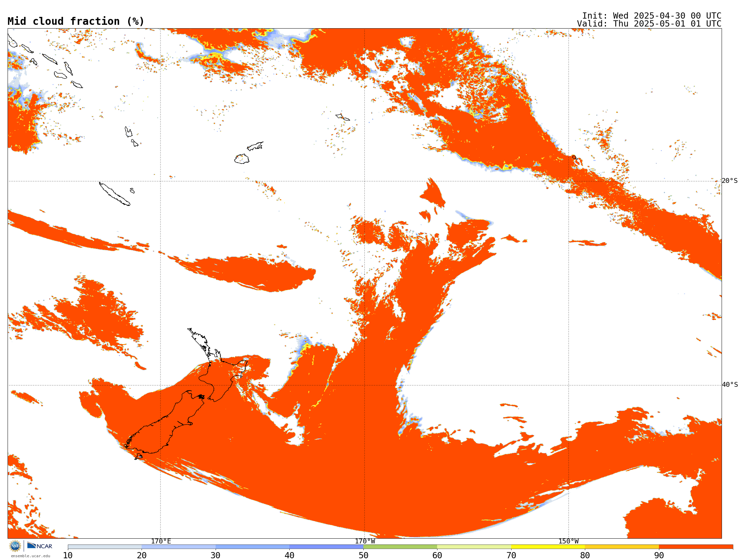Select the 'Valid: Thu 2025-05-01 01 UTC' text
This screenshot has width=744, height=560.
649,24
